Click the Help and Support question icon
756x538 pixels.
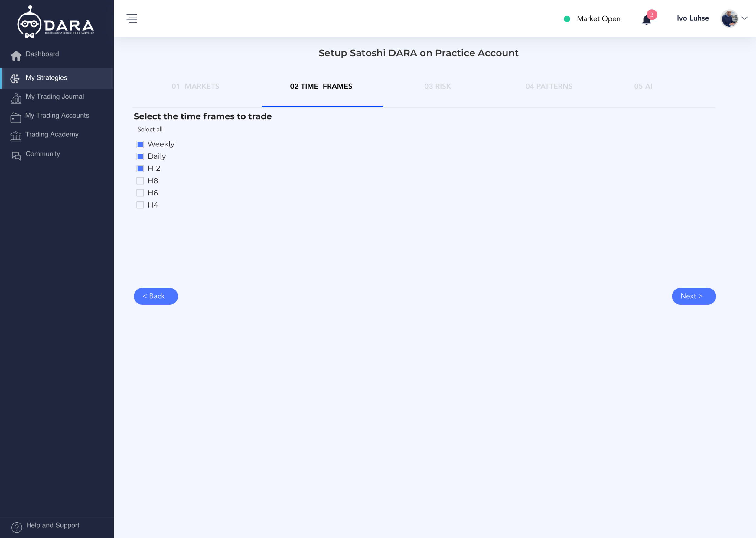click(17, 527)
